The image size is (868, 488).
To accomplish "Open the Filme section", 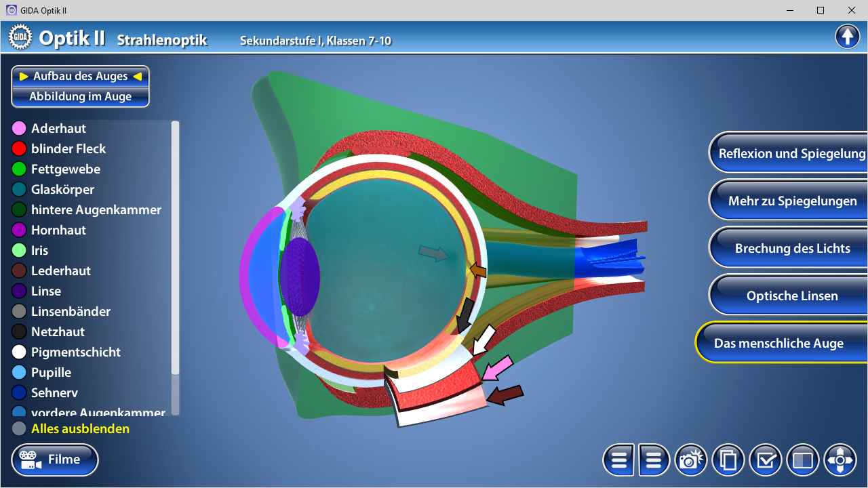I will [55, 460].
